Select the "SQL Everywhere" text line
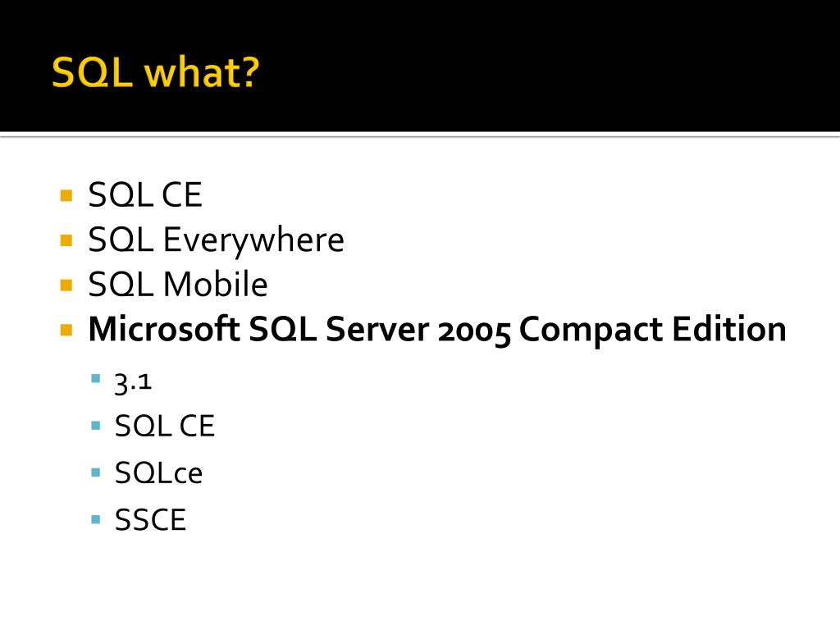 [216, 240]
